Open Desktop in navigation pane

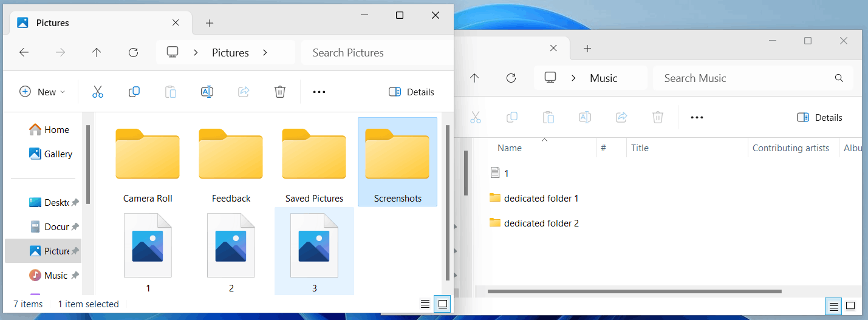pos(49,202)
